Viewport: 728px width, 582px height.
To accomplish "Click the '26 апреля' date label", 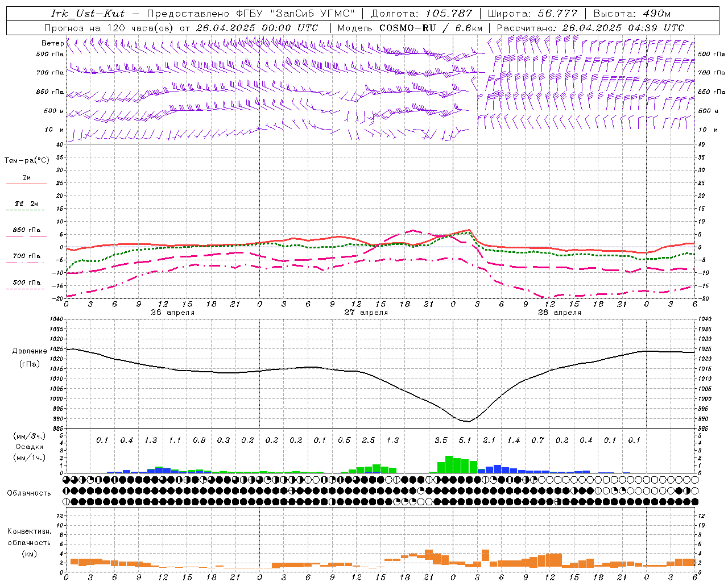I will 173,313.
